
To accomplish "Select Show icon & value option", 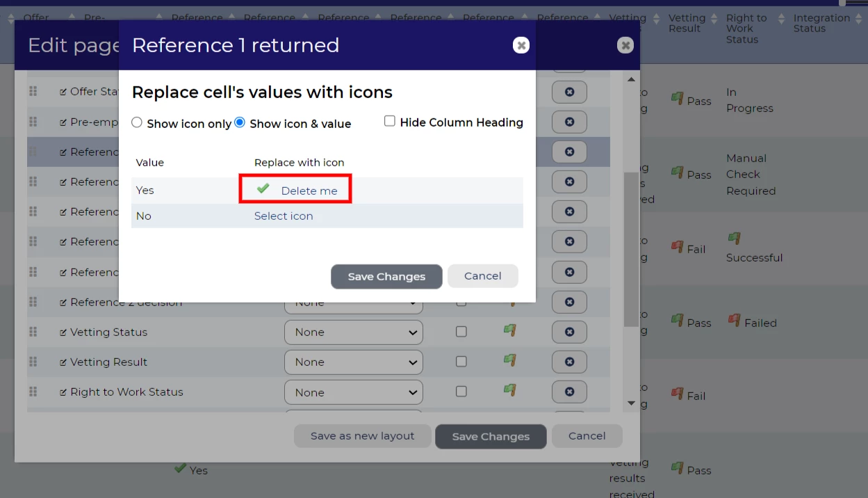I will click(x=240, y=122).
